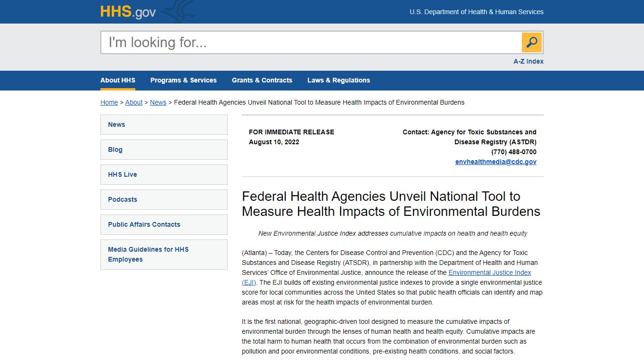This screenshot has width=644, height=362.
Task: Open the Podcasts sidebar item
Action: [x=164, y=199]
